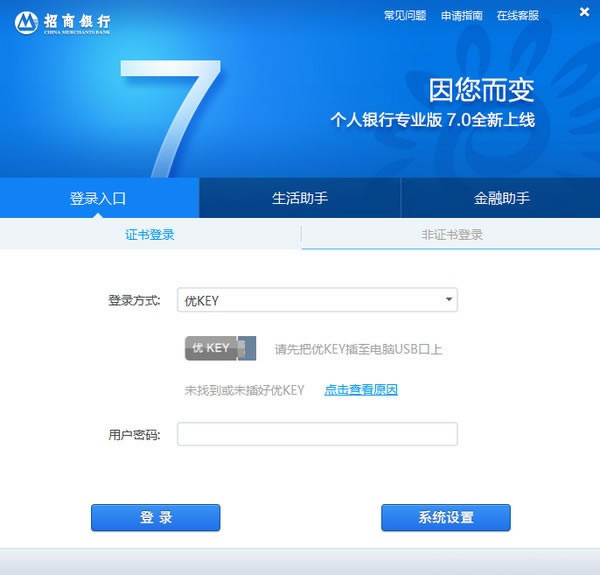Click the 请先把优KEY插至电脑USB口上 hint text
This screenshot has height=575, width=600.
(358, 349)
